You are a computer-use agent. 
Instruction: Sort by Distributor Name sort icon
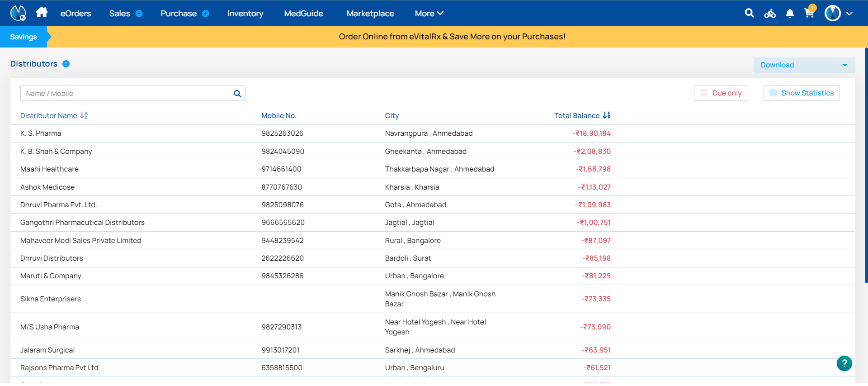click(84, 115)
